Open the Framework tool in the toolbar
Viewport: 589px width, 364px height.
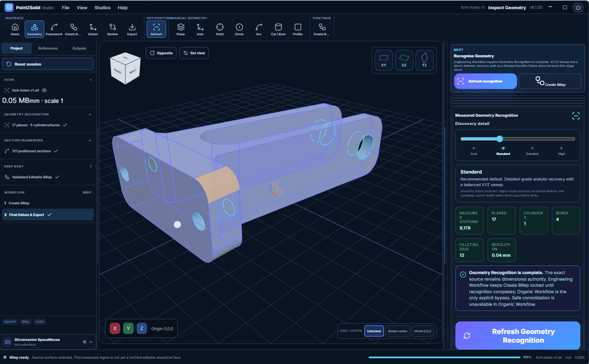click(54, 29)
